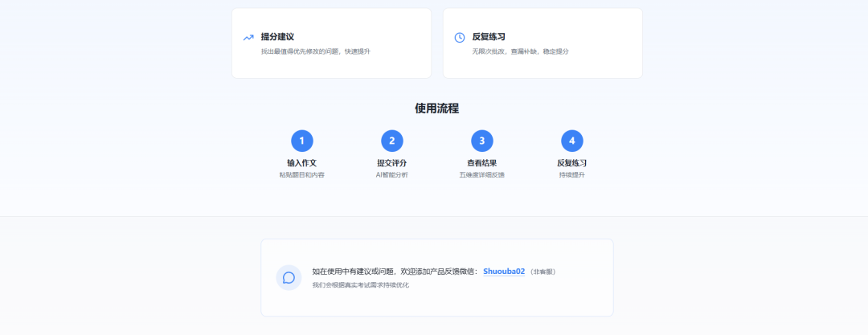Click the 我们会根据真实考试需求持续优化 note
This screenshot has height=335, width=868.
click(x=360, y=285)
